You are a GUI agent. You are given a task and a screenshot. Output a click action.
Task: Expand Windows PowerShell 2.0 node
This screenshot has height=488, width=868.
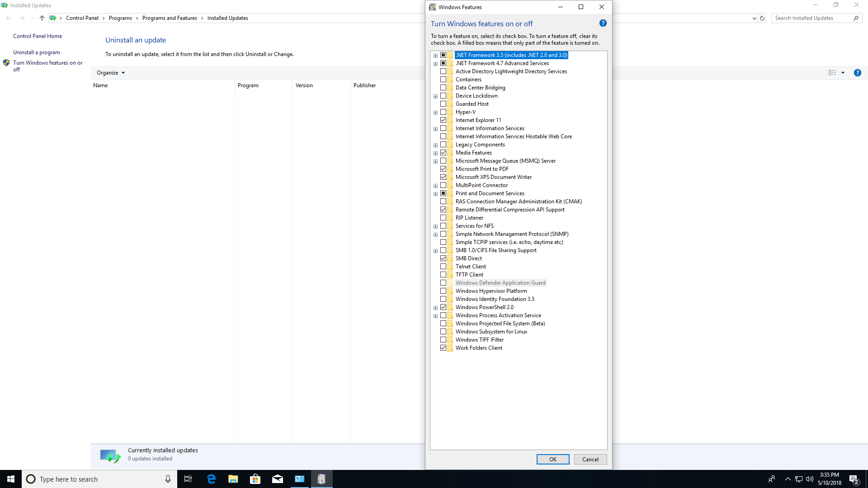click(x=435, y=308)
